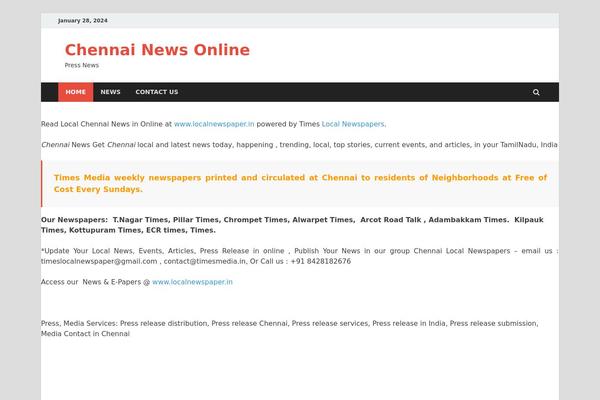The width and height of the screenshot is (600, 400).
Task: Click the Press, Media Services paragraph
Action: click(290, 328)
